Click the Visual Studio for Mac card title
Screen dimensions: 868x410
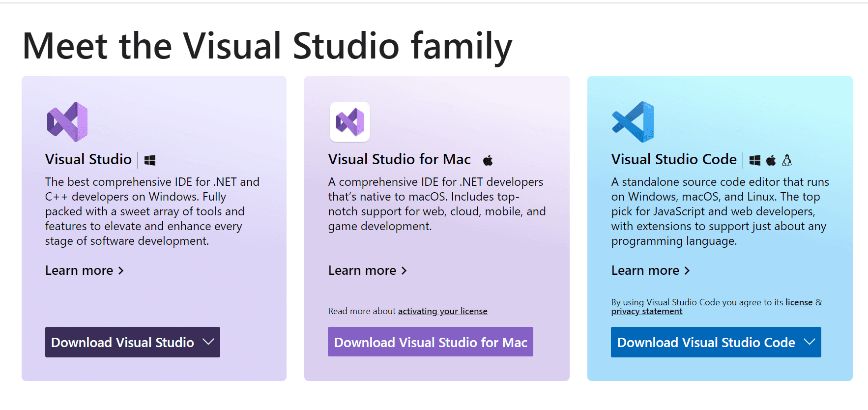[x=400, y=159]
